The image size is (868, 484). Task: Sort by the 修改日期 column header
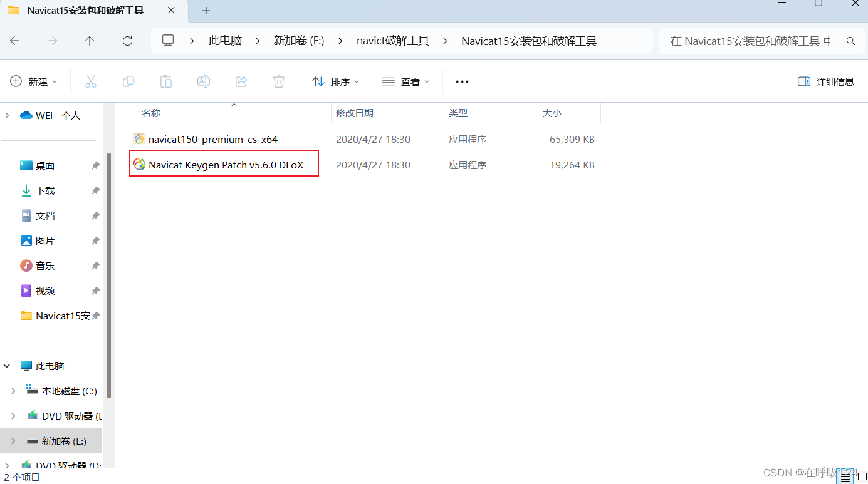click(x=355, y=113)
